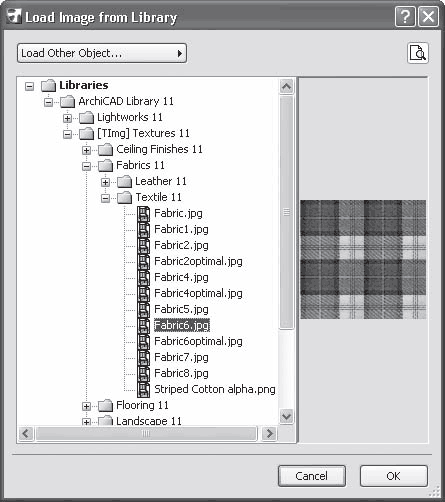
Task: Expand the Leather 11 folder node
Action: pos(105,182)
